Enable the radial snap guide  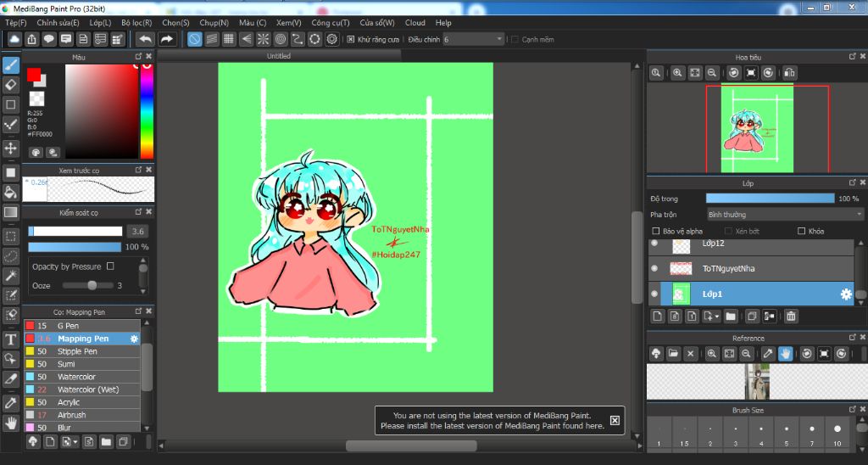tap(264, 39)
